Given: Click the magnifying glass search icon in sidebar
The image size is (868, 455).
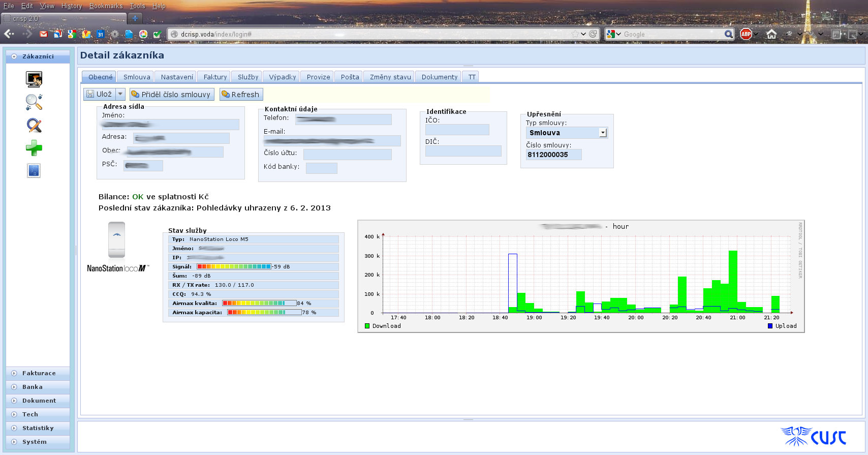Looking at the screenshot, I should (x=34, y=102).
